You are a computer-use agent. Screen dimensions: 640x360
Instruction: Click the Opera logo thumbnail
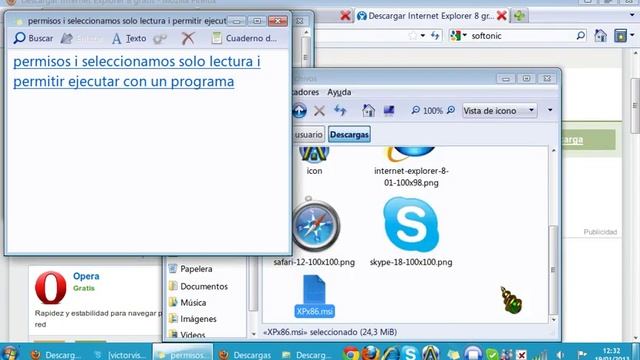coord(51,288)
